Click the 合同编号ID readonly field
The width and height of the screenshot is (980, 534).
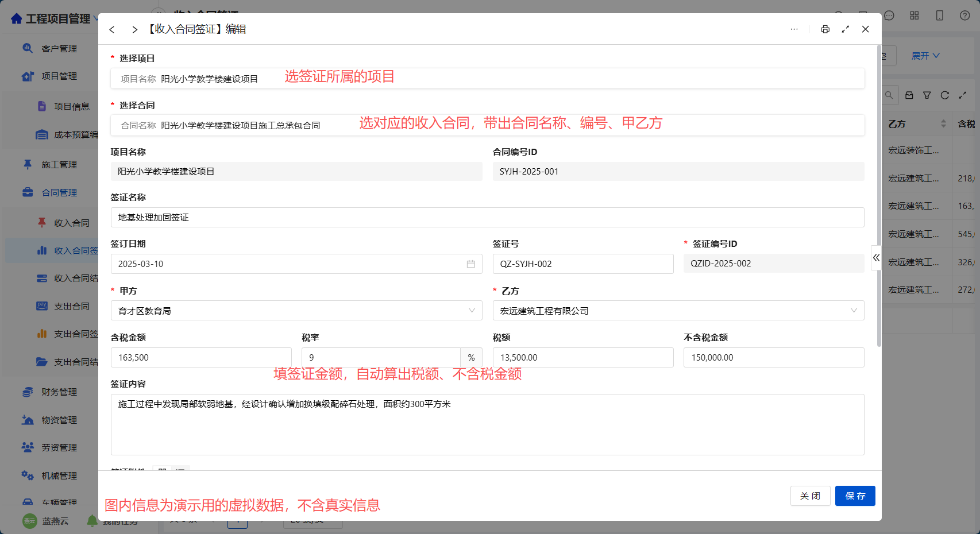click(x=678, y=172)
